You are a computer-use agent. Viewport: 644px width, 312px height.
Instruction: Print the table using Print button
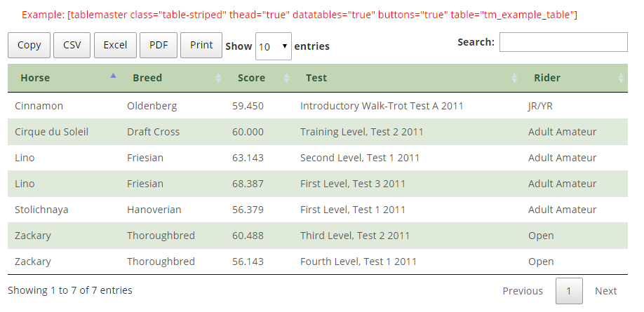pos(201,45)
